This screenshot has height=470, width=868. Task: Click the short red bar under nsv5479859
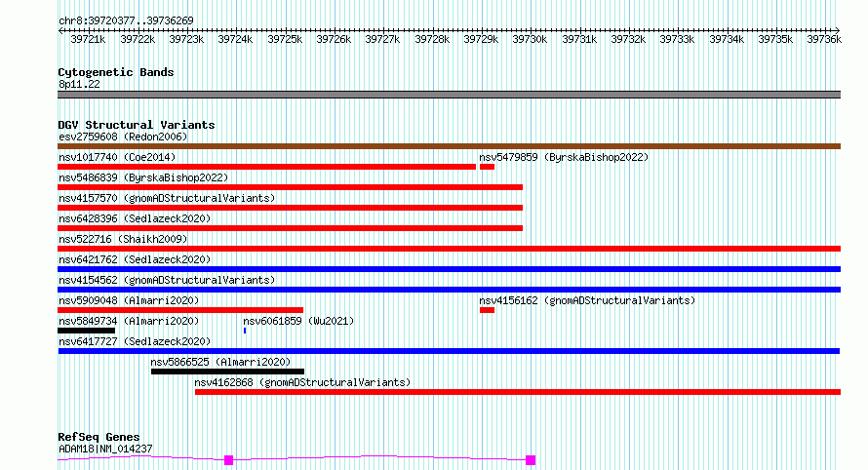coord(487,167)
